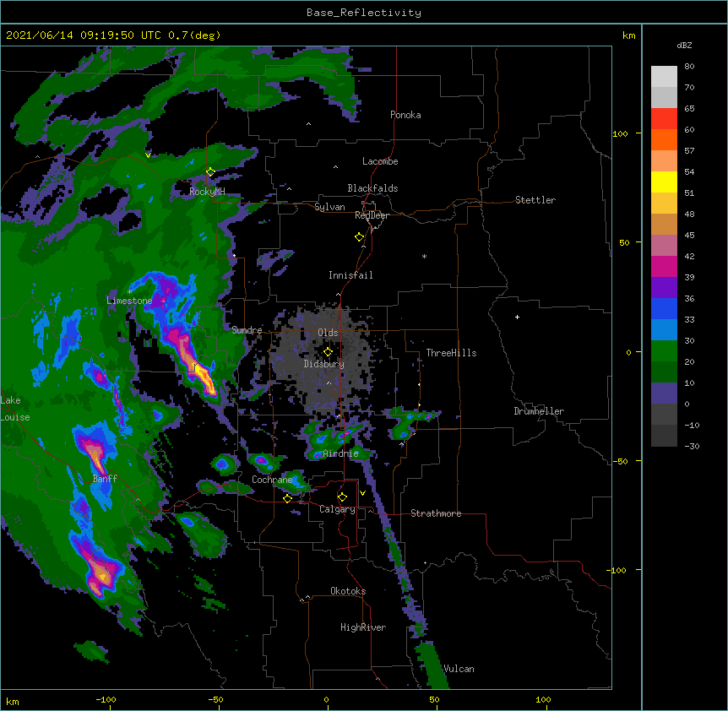Click the gray ground clutter around Didsbury
This screenshot has height=711, width=728.
point(325,360)
